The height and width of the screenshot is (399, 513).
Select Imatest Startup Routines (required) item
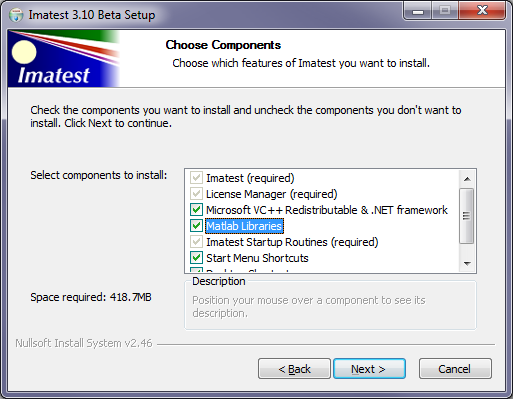click(292, 242)
